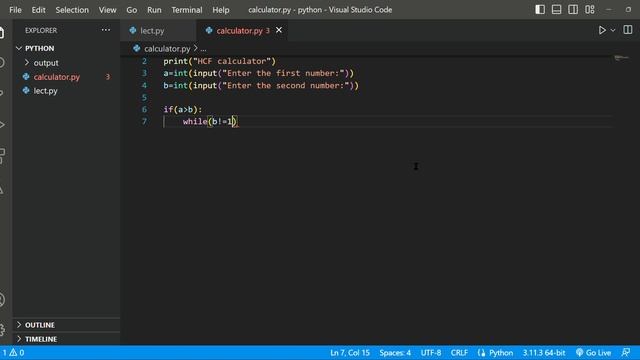Toggle secondary side bar layout icon

[x=573, y=9]
